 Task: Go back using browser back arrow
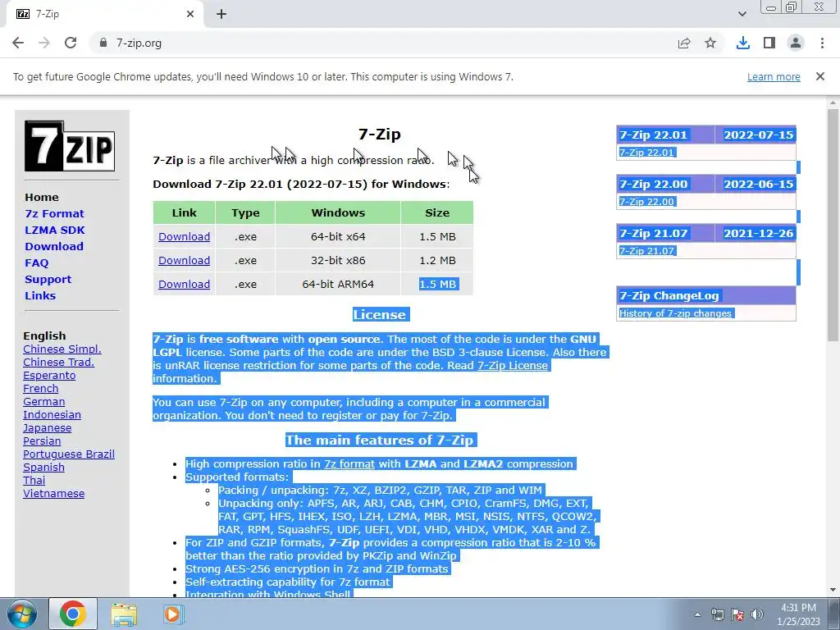[x=18, y=43]
